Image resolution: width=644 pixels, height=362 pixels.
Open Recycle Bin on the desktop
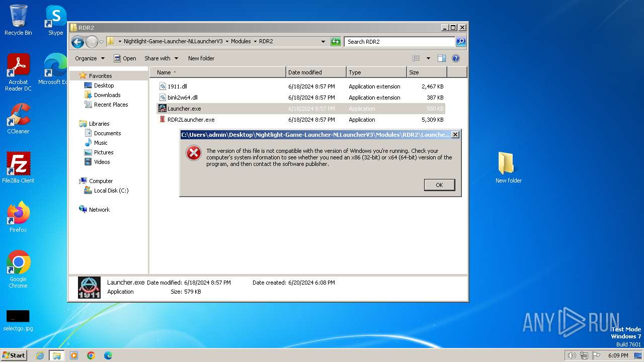[18, 20]
